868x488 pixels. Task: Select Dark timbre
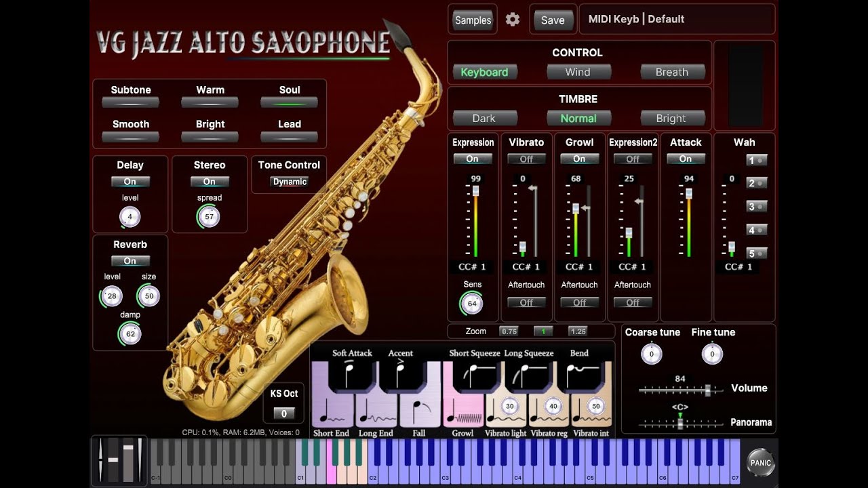tap(484, 118)
